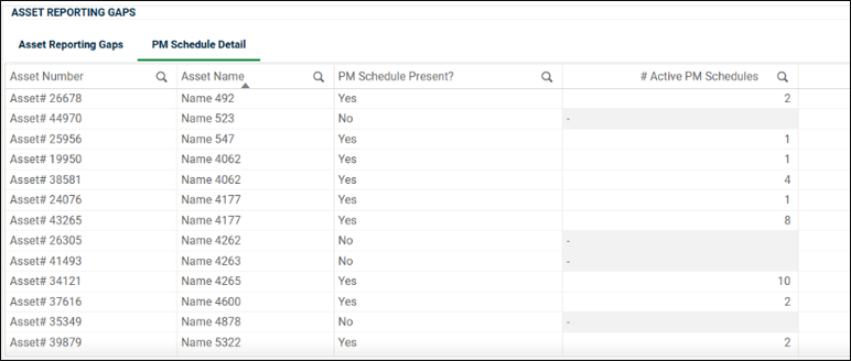Click value 10 for Asset# 34121

pos(784,281)
